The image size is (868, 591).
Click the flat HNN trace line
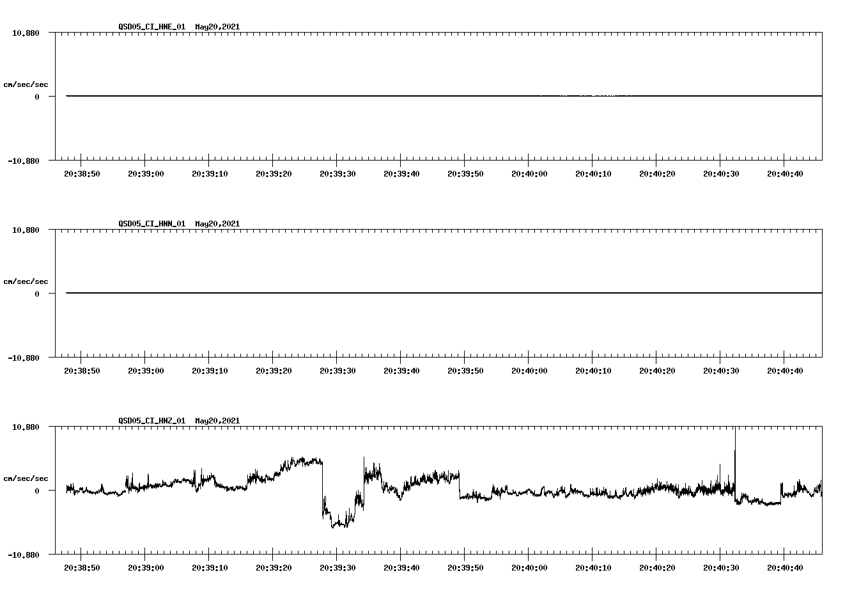[444, 293]
